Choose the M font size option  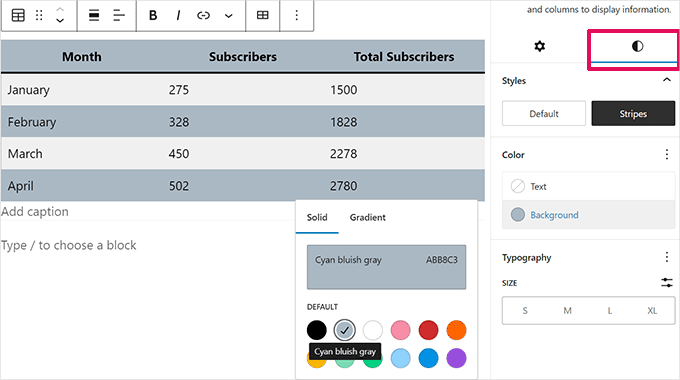click(567, 311)
